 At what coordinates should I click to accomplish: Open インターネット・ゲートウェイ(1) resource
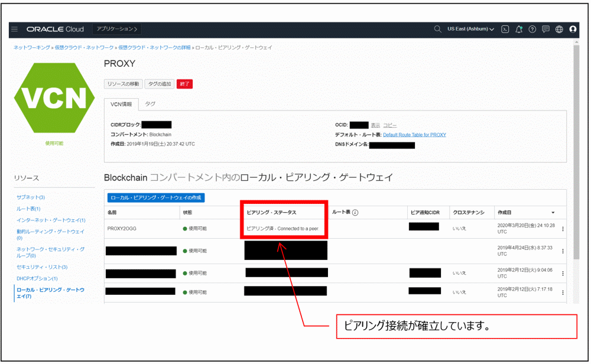click(x=51, y=220)
